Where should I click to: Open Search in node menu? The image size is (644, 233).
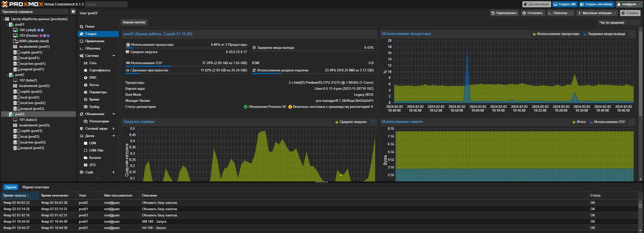[x=98, y=27]
